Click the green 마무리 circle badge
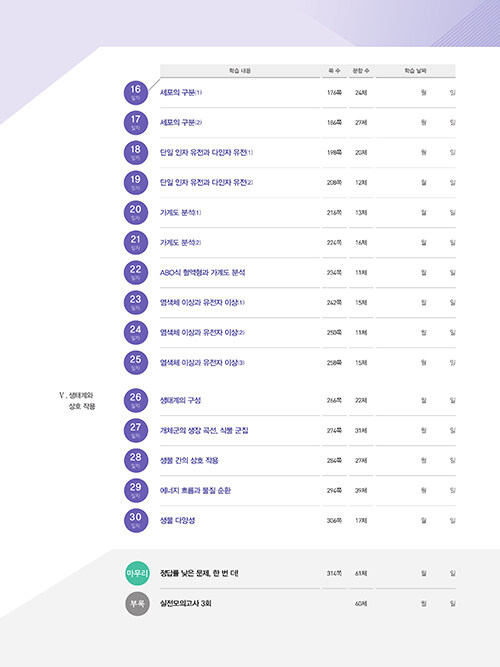This screenshot has height=667, width=500. (x=137, y=573)
